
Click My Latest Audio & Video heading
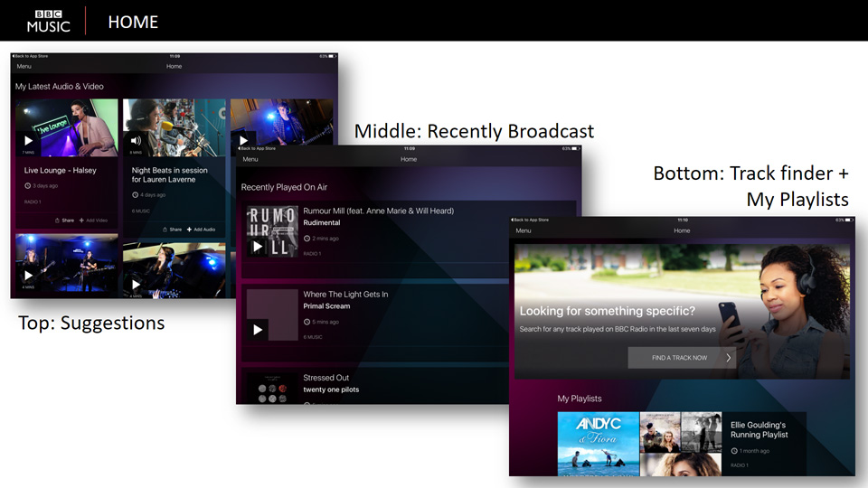pyautogui.click(x=60, y=87)
